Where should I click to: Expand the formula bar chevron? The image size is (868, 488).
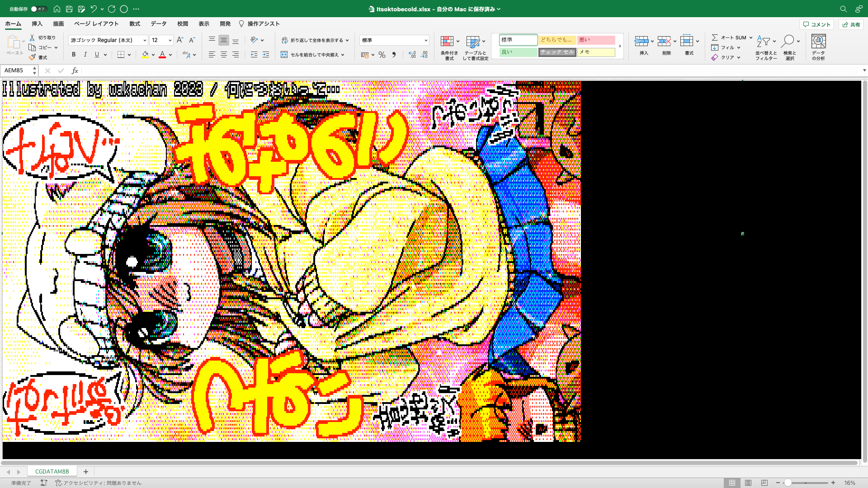(864, 70)
